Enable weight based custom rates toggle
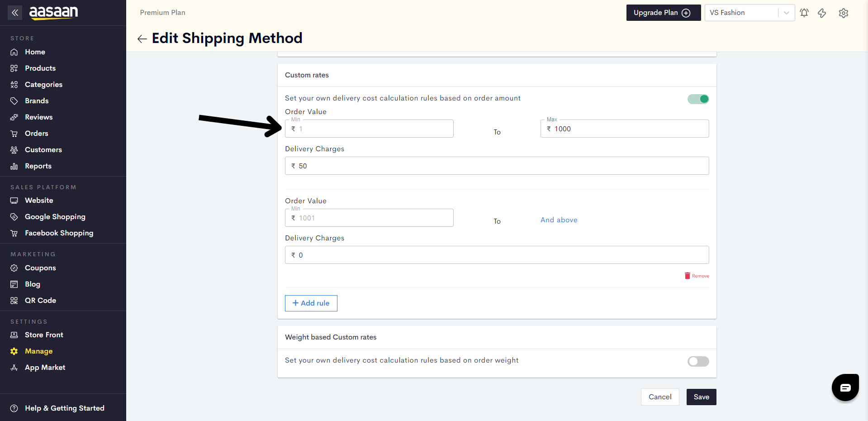 click(698, 361)
